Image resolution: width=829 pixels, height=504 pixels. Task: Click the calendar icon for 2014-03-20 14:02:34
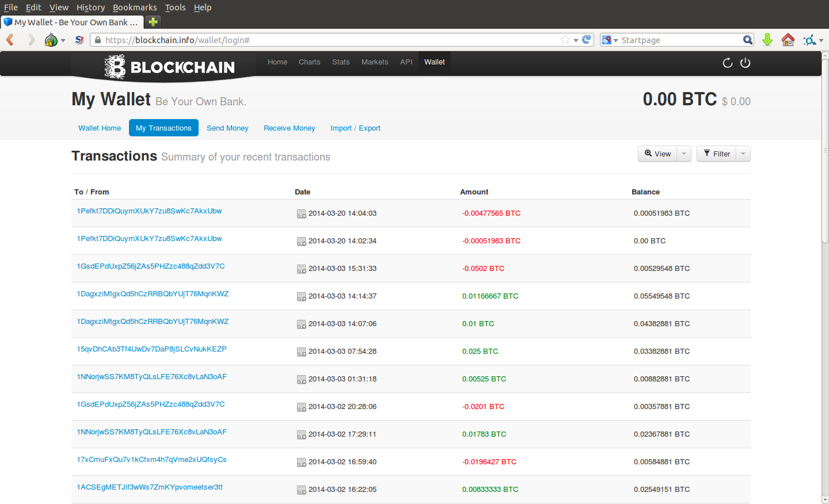tap(301, 242)
